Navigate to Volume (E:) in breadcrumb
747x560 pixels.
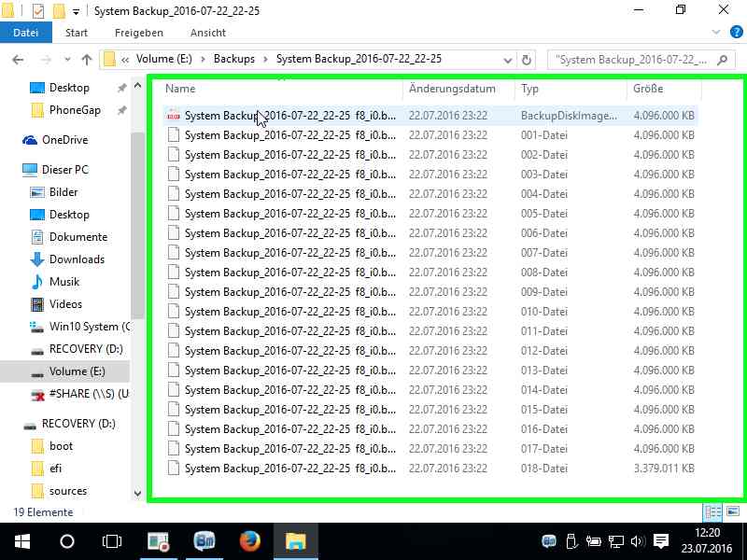click(164, 59)
